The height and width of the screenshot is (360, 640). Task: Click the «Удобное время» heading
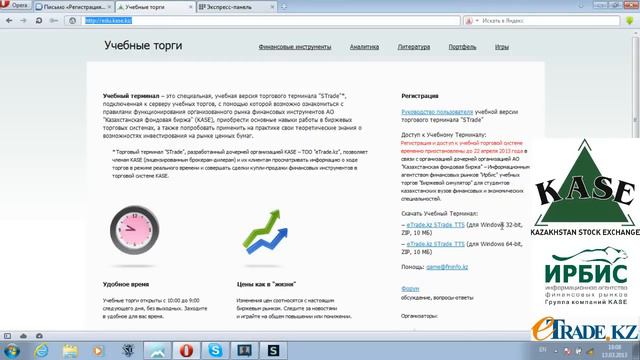[126, 284]
